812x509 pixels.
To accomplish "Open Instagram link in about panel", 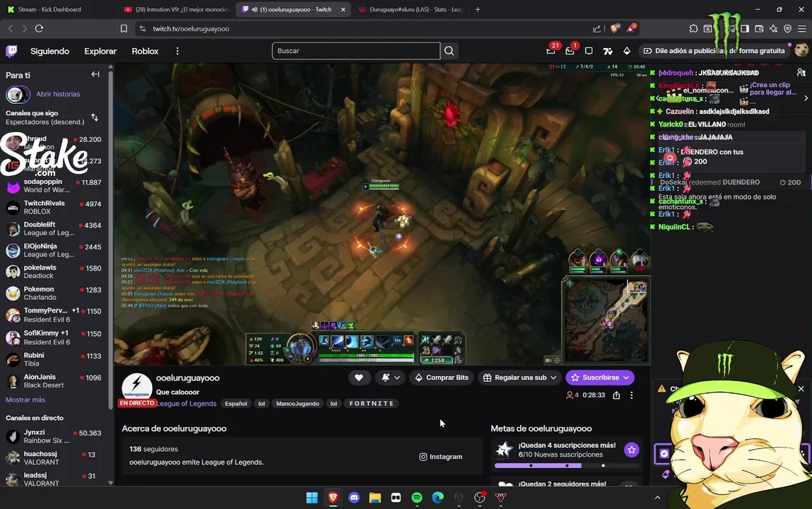I will click(x=441, y=457).
